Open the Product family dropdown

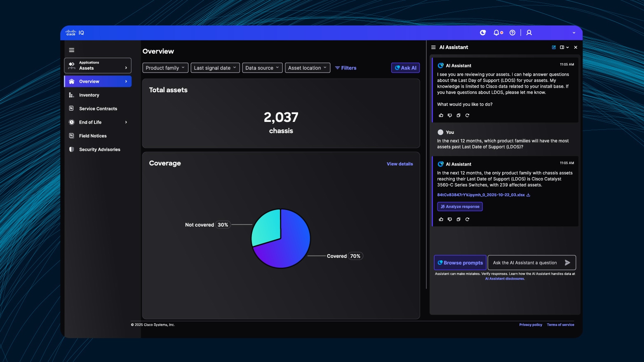point(165,68)
